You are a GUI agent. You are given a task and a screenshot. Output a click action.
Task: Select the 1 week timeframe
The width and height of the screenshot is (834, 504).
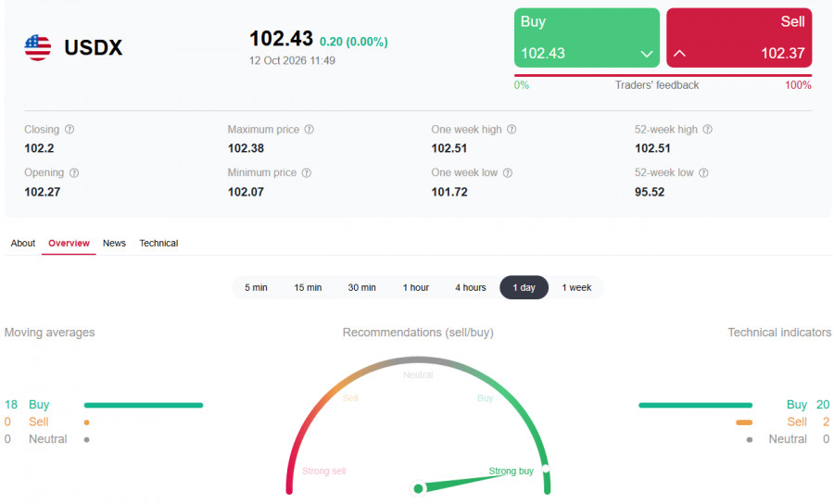576,287
